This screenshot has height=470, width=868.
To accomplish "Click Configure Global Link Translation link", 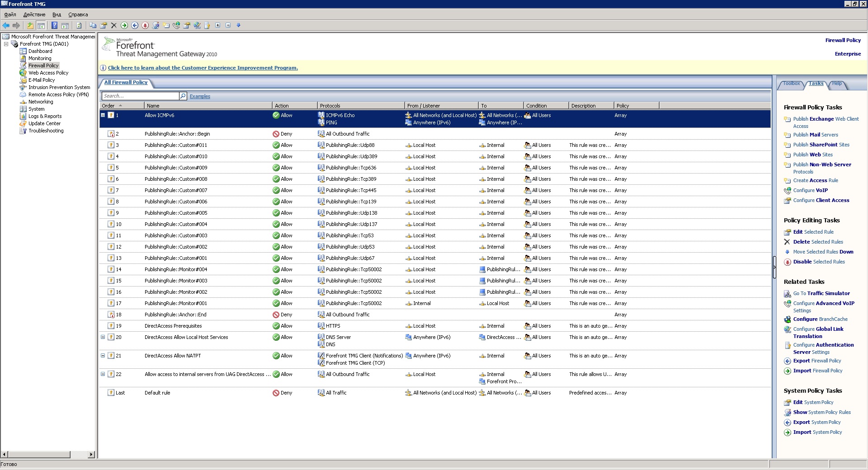I will click(818, 333).
